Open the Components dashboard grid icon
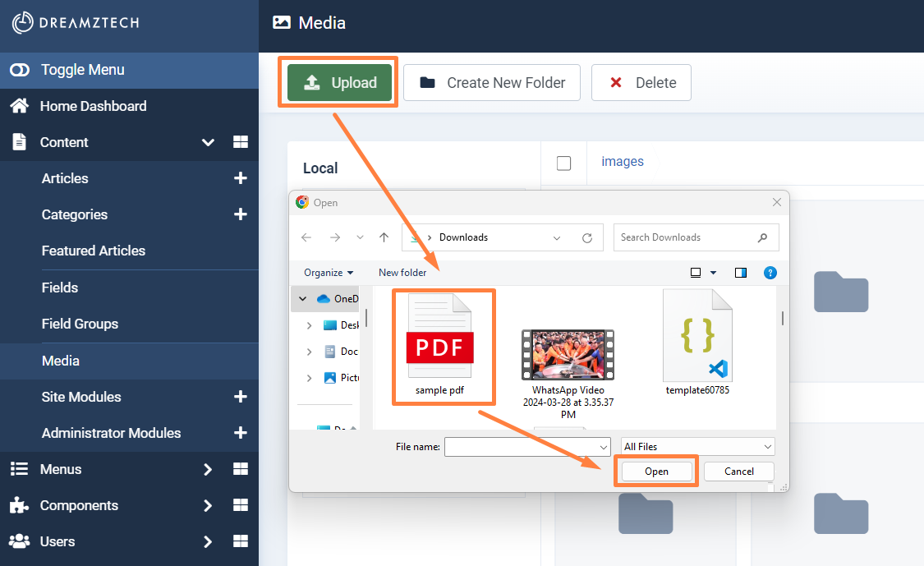924x566 pixels. click(241, 505)
